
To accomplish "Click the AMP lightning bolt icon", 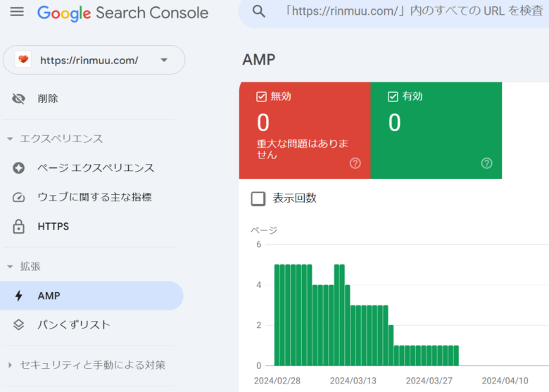I will pos(19,296).
